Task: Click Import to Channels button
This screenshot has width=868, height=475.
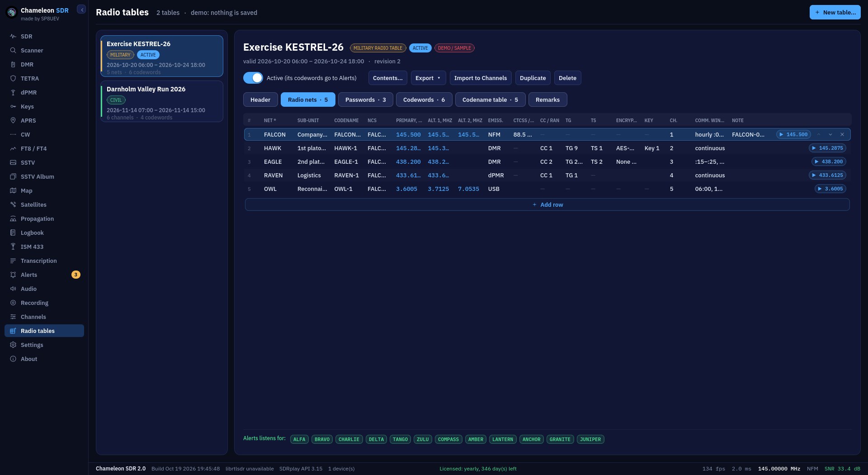Action: 481,78
